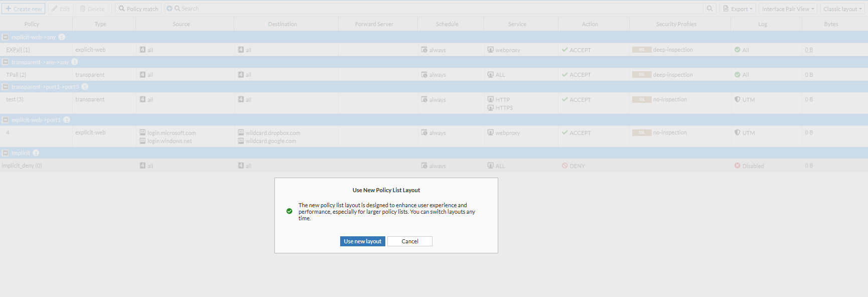Collapse the transparent->port1->port3 section
868x297 pixels.
6,87
